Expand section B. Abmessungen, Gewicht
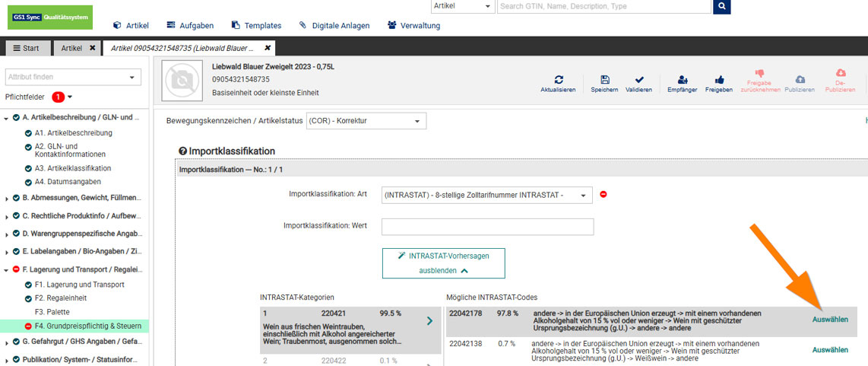This screenshot has width=868, height=366. pos(6,198)
